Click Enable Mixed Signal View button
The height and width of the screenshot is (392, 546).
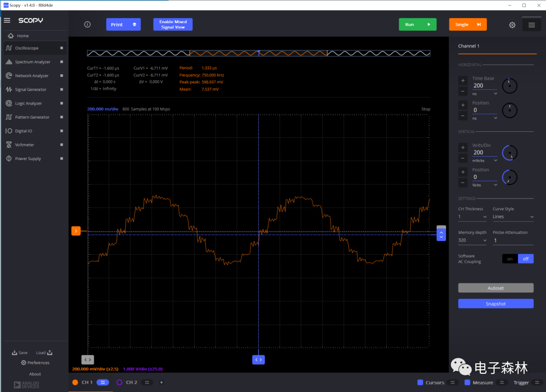(173, 24)
